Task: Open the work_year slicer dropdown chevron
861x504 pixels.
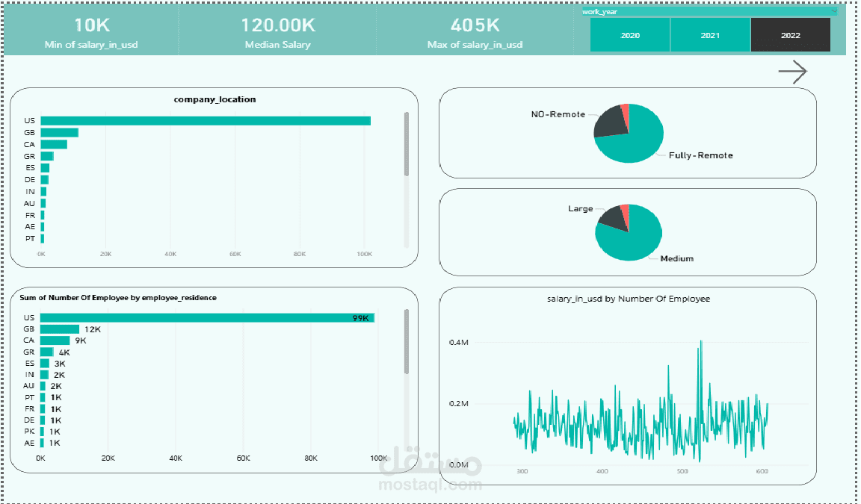Action: (833, 11)
